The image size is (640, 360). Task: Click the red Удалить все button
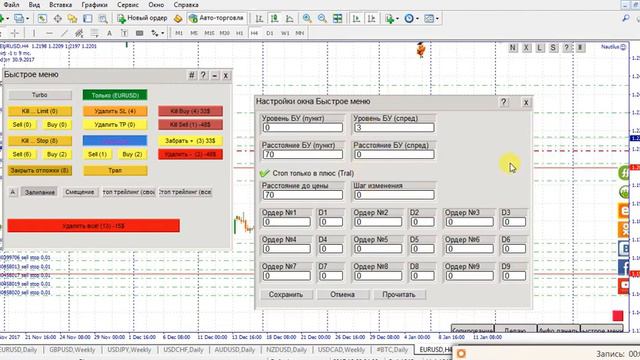click(x=93, y=226)
